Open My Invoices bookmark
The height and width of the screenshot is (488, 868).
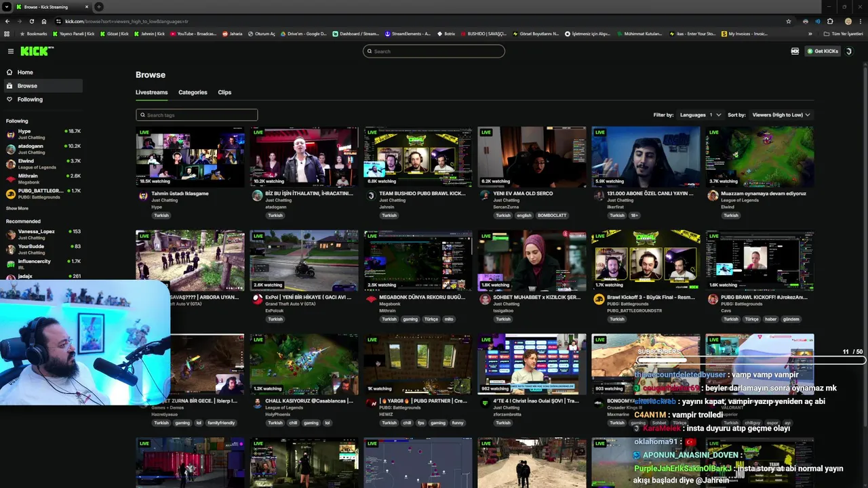pos(745,33)
